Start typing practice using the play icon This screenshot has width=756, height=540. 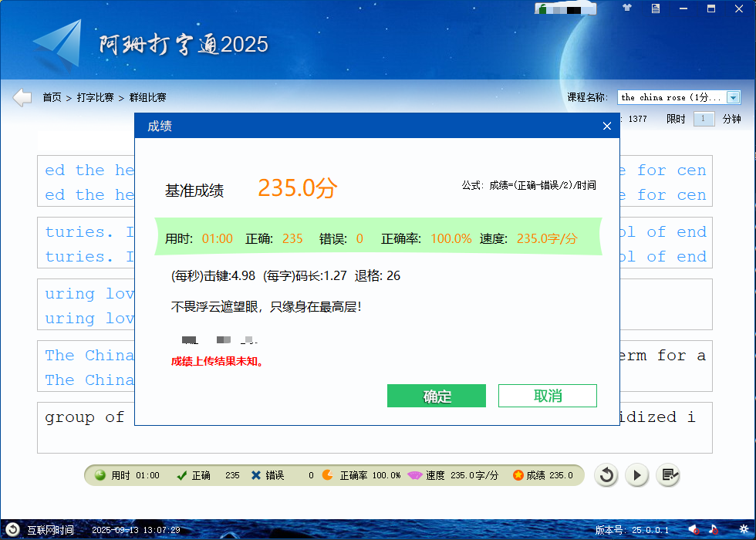click(x=637, y=475)
